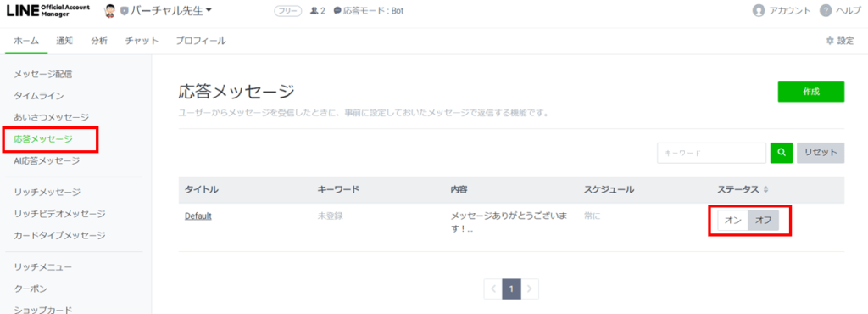868x314 pixels.
Task: Click the green magnifier search button
Action: tap(781, 153)
